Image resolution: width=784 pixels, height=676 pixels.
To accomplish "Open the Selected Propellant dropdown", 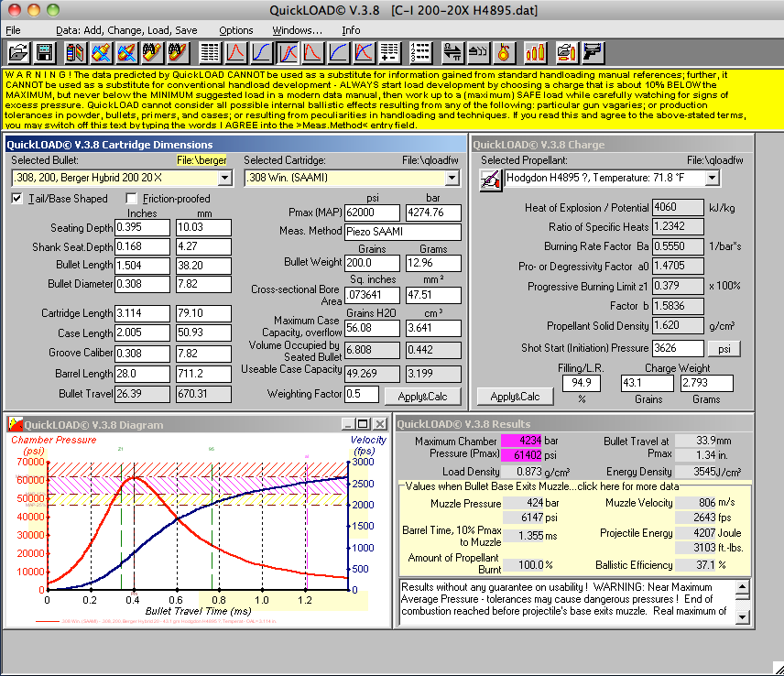I will tap(712, 178).
